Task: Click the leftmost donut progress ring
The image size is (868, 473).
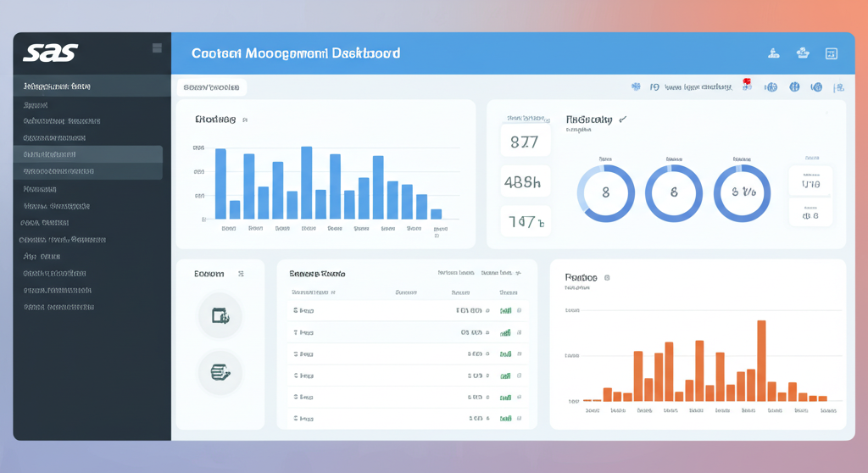Action: (x=605, y=193)
